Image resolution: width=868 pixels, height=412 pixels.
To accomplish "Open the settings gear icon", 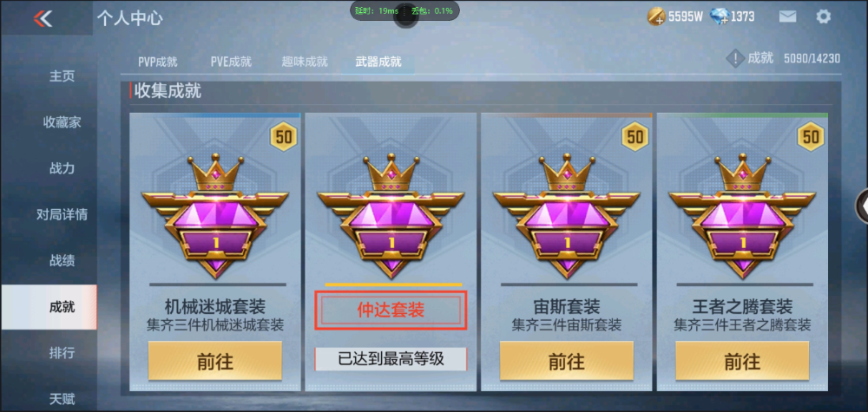I will coord(823,16).
